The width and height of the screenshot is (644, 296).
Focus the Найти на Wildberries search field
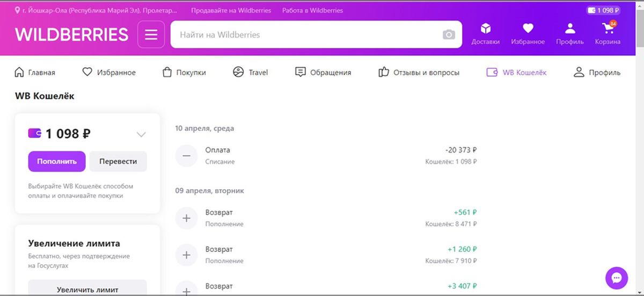pos(316,34)
